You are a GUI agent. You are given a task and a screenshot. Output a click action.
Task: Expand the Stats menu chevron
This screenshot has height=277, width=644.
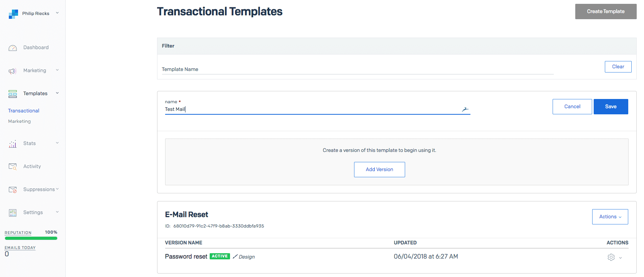57,143
